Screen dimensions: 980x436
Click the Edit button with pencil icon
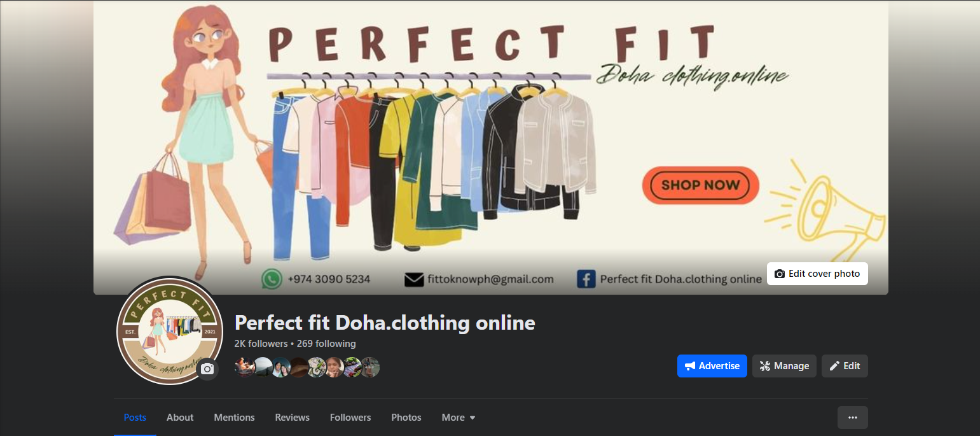tap(845, 366)
